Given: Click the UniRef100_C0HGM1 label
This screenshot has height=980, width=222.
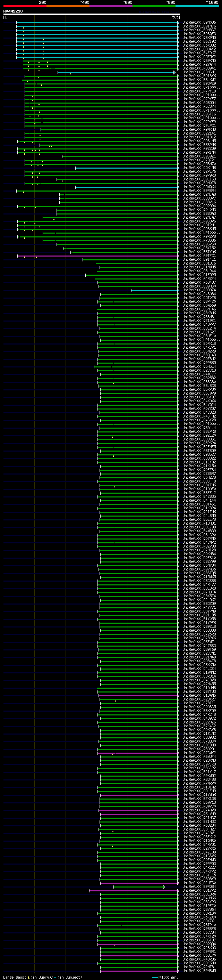Looking at the screenshot, I should [199, 72].
